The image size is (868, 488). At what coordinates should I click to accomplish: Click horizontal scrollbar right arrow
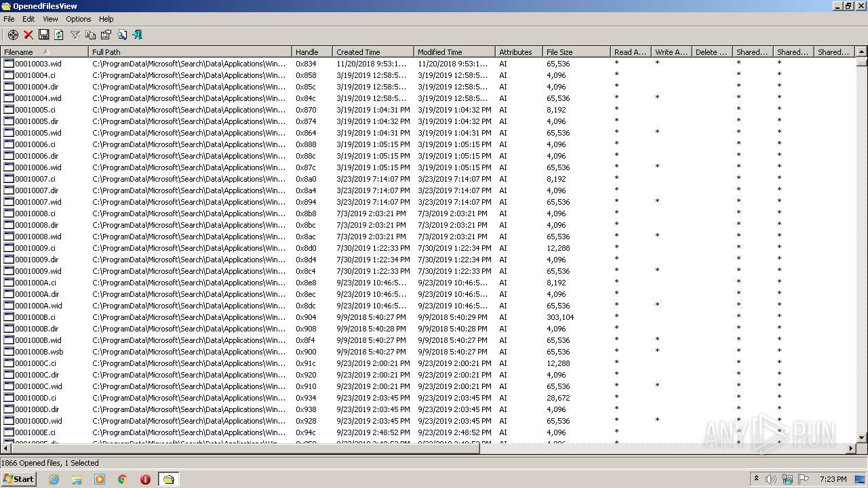[850, 448]
